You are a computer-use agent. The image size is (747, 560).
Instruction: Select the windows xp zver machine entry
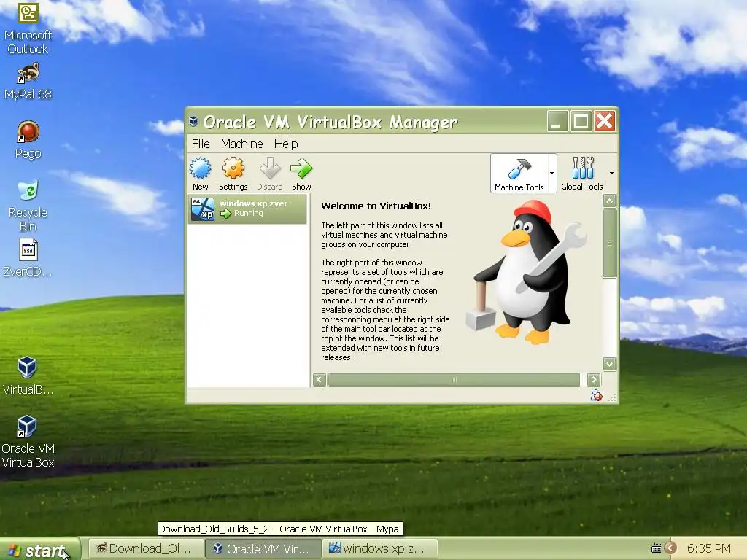[x=247, y=209]
